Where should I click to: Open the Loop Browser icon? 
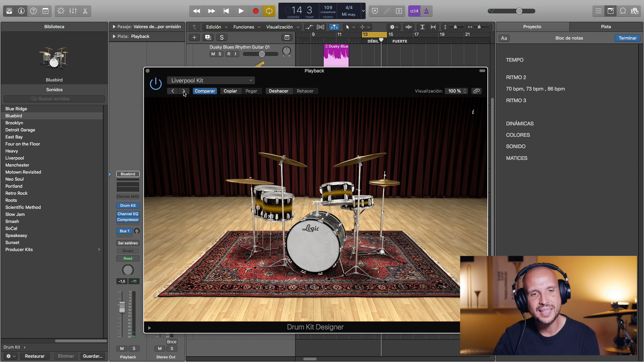[x=623, y=11]
